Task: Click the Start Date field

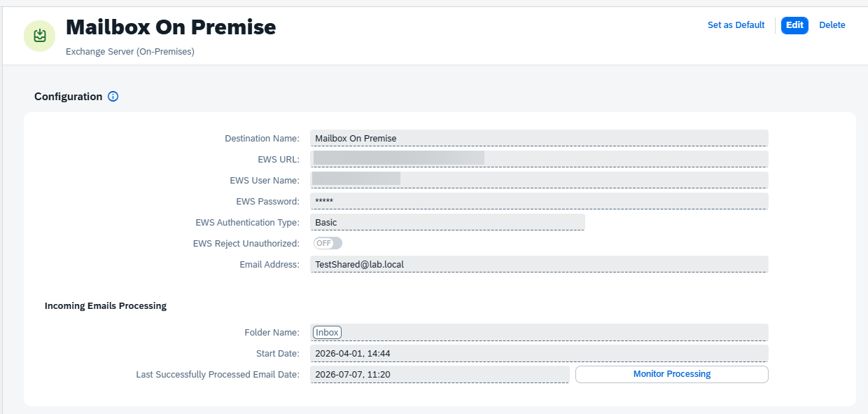Action: point(539,353)
